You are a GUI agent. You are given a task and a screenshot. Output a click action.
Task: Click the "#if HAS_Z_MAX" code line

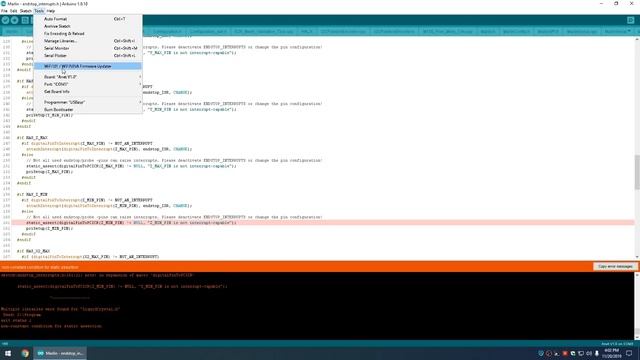(x=32, y=138)
